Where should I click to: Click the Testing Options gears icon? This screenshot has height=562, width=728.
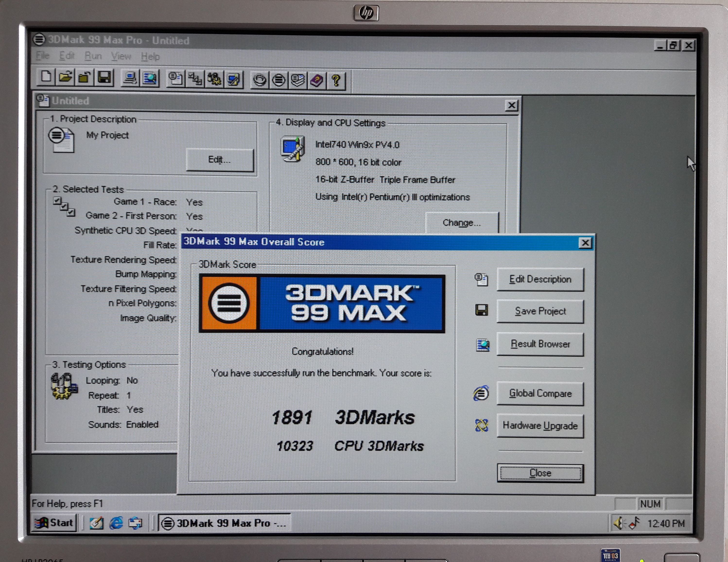(64, 386)
